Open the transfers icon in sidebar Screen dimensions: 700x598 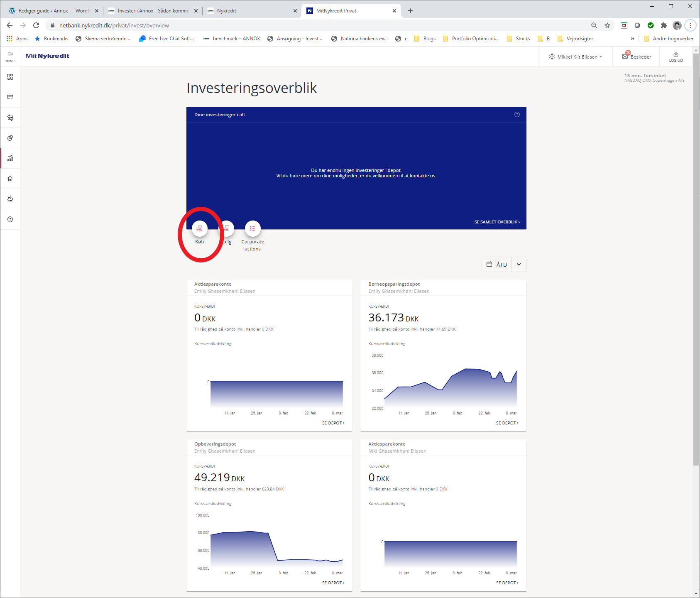pyautogui.click(x=10, y=118)
